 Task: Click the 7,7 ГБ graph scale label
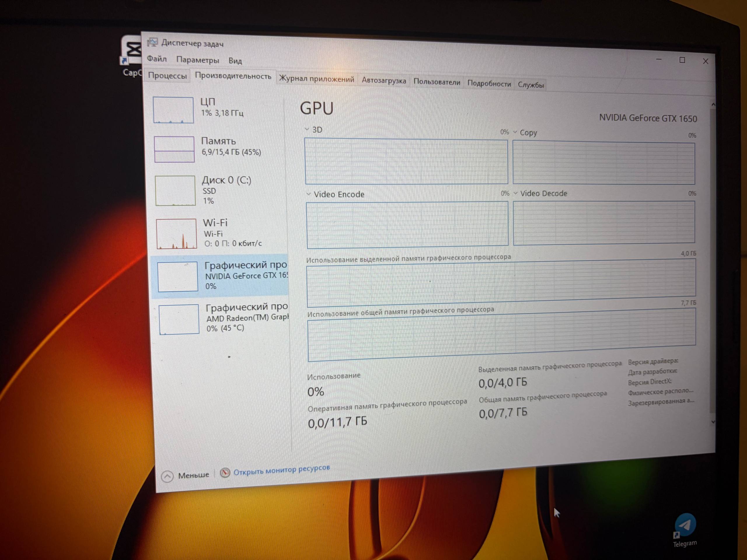[x=688, y=303]
